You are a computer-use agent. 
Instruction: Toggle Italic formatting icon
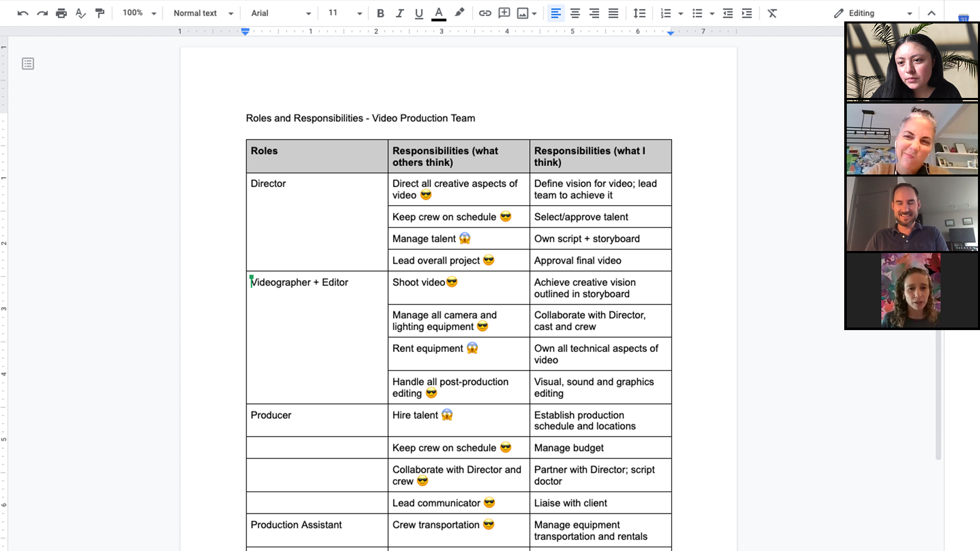tap(398, 13)
